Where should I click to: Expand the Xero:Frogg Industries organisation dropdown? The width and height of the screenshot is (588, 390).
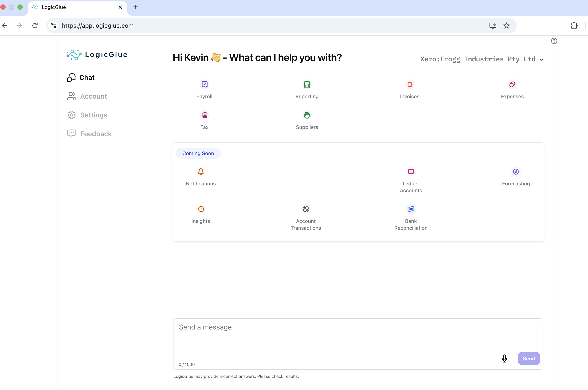pos(482,59)
